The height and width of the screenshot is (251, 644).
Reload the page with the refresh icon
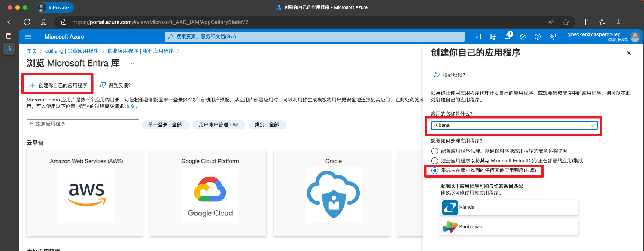[27, 22]
